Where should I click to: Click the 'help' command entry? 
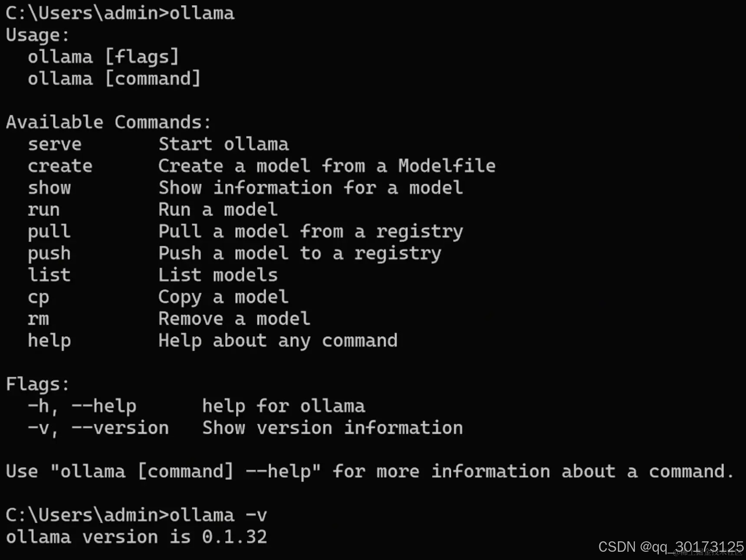pyautogui.click(x=49, y=341)
